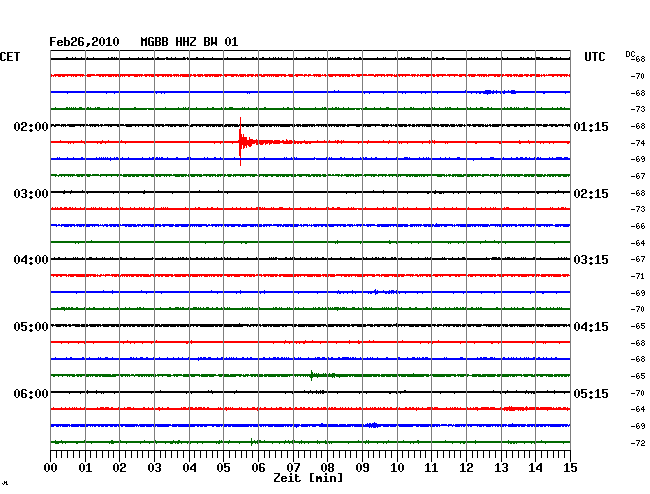
Task: Click the 10 minute axis label
Action: 397,467
